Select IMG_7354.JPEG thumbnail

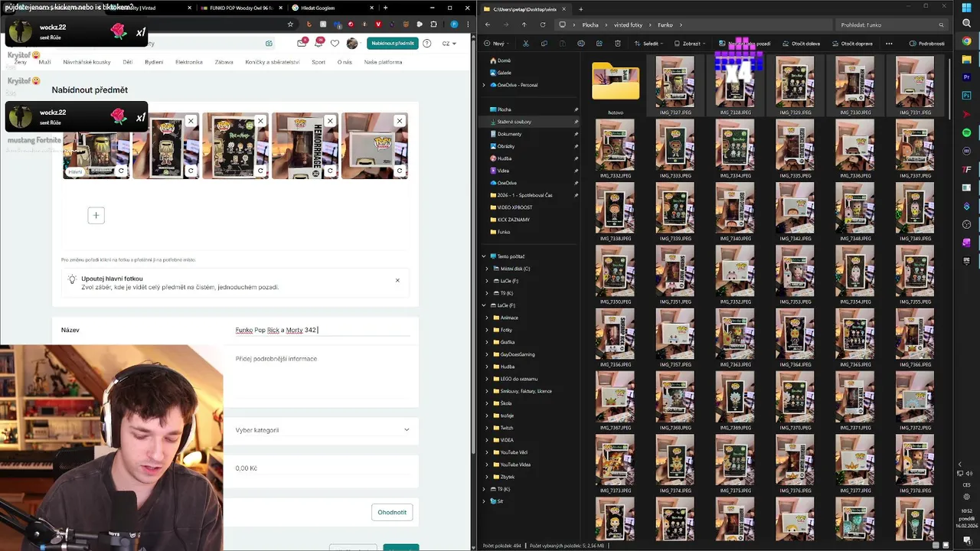point(854,275)
